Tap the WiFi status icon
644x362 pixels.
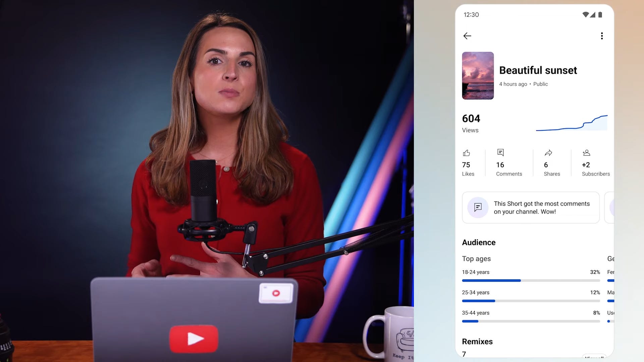coord(586,15)
